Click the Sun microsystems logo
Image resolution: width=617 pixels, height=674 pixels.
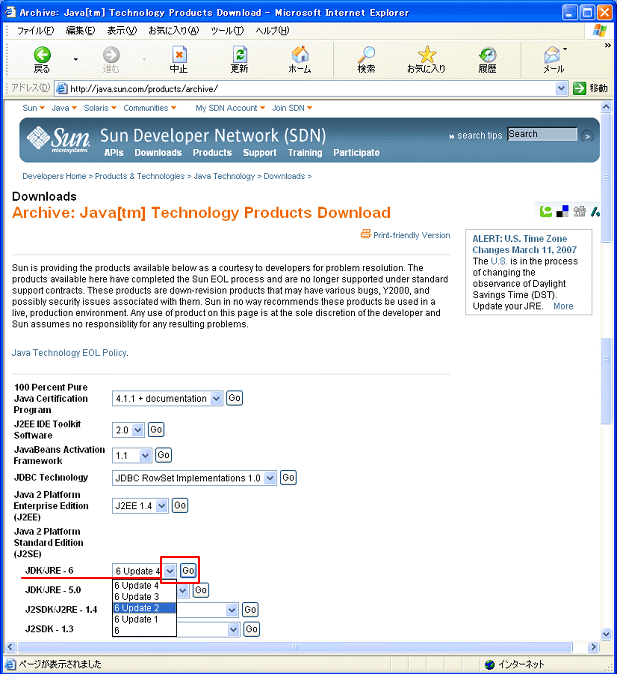coord(58,139)
